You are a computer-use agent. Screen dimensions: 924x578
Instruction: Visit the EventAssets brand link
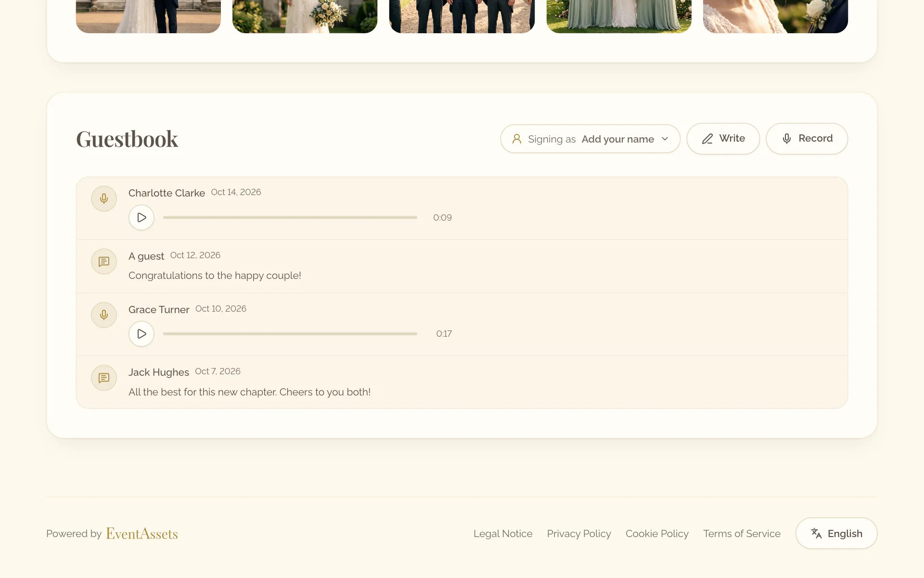[142, 534]
